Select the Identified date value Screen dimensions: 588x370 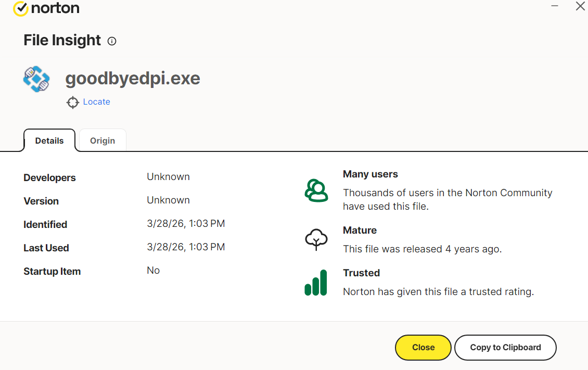pos(186,224)
